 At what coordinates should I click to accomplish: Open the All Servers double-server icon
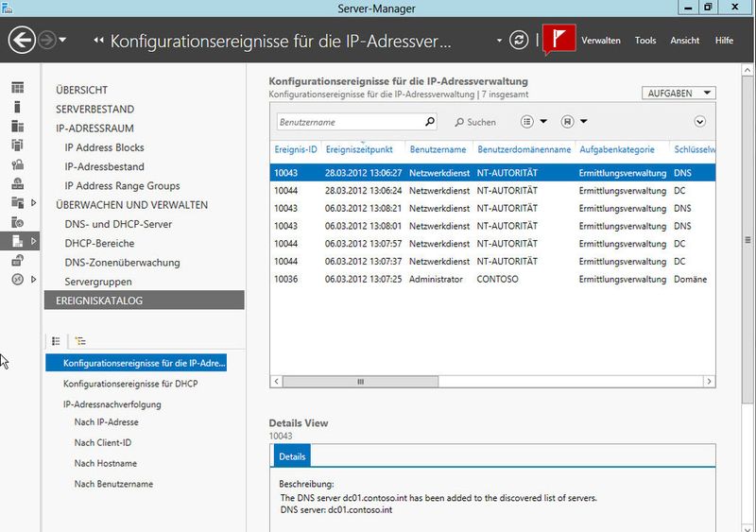(x=17, y=126)
